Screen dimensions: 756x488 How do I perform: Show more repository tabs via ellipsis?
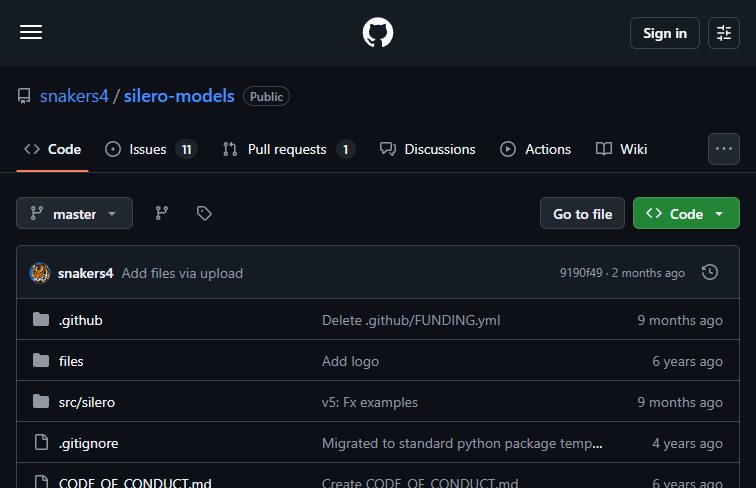click(x=724, y=149)
